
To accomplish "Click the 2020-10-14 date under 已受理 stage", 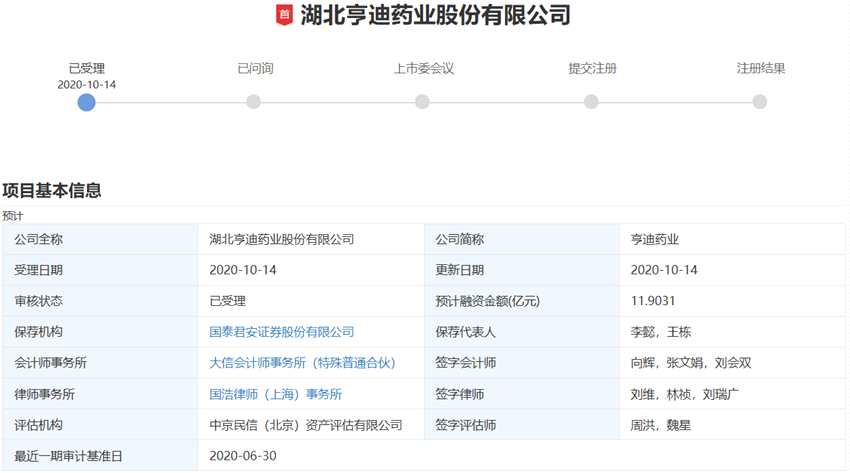I will point(87,85).
